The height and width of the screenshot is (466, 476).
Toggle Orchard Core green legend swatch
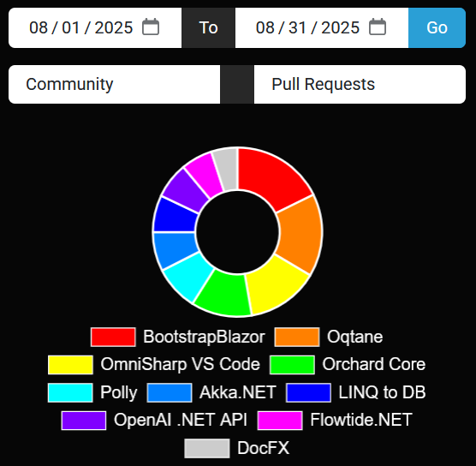coord(292,365)
